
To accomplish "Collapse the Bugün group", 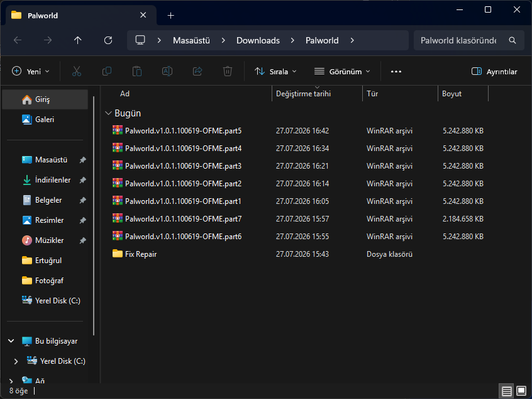I will tap(108, 113).
